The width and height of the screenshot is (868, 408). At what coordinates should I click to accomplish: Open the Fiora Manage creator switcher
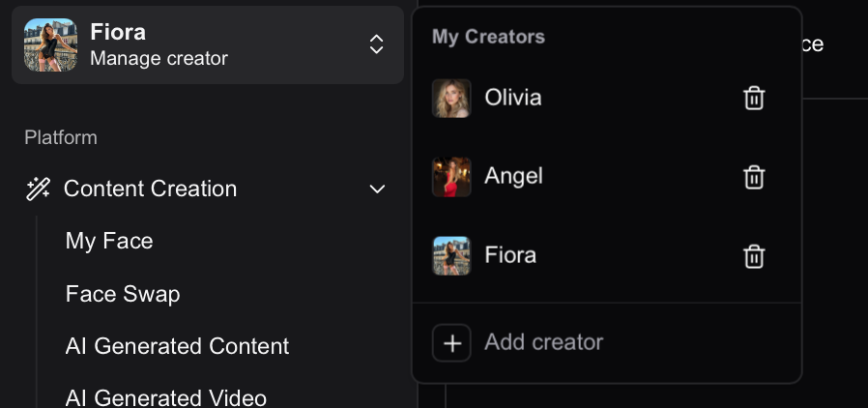[x=208, y=44]
